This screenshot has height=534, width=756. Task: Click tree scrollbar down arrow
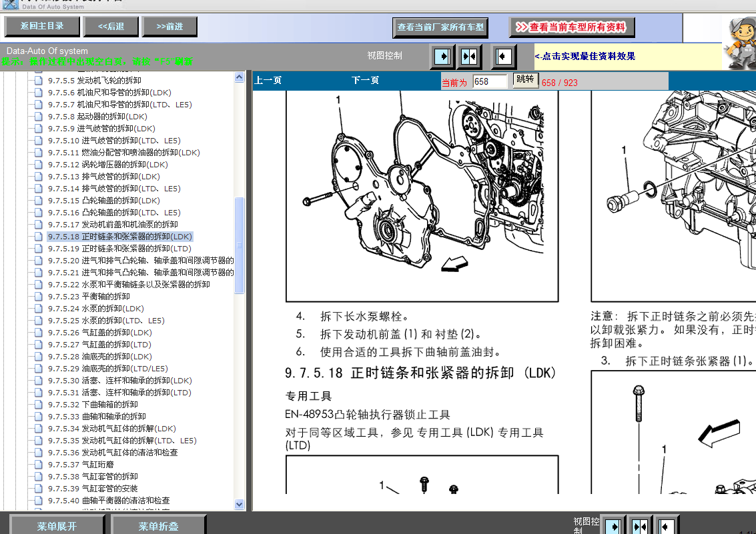(239, 504)
